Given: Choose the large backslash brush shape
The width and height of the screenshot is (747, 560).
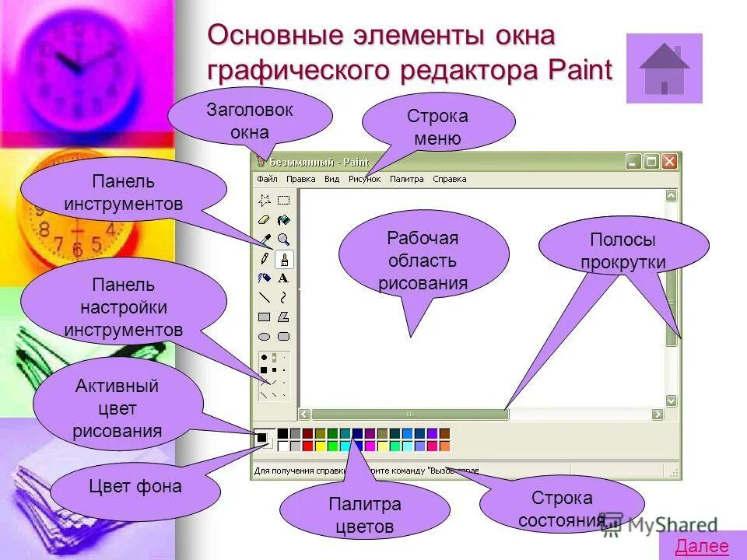Looking at the screenshot, I should [264, 394].
